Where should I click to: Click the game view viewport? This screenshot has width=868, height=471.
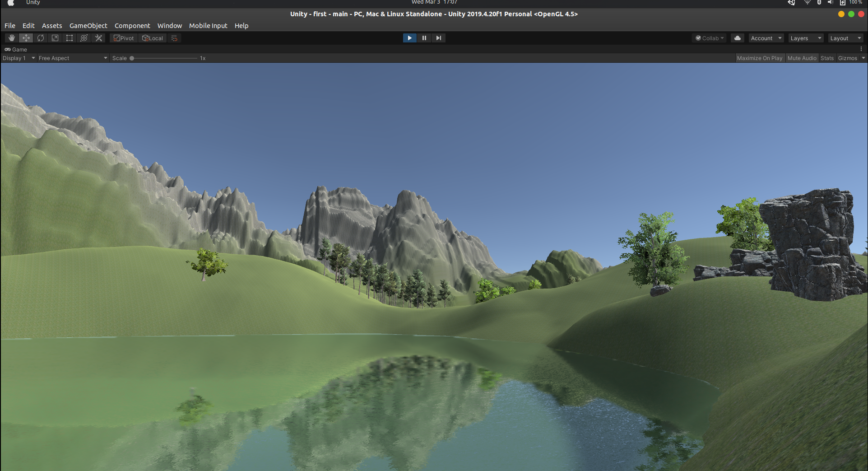click(434, 267)
